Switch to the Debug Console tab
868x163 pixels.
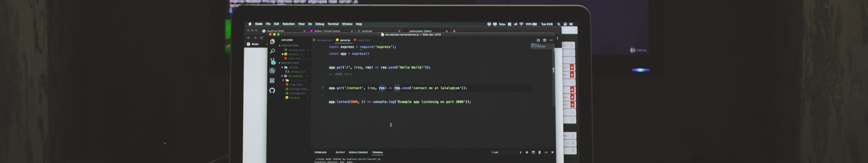358,152
